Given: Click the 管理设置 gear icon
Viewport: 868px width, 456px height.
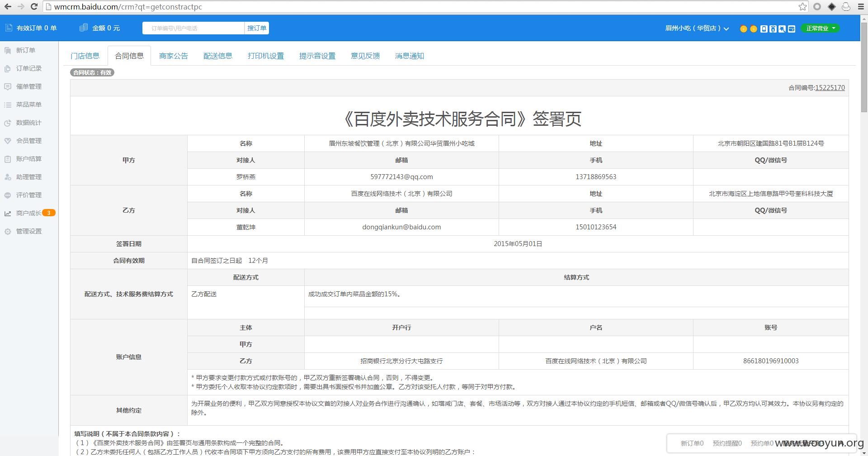Looking at the screenshot, I should coord(8,232).
